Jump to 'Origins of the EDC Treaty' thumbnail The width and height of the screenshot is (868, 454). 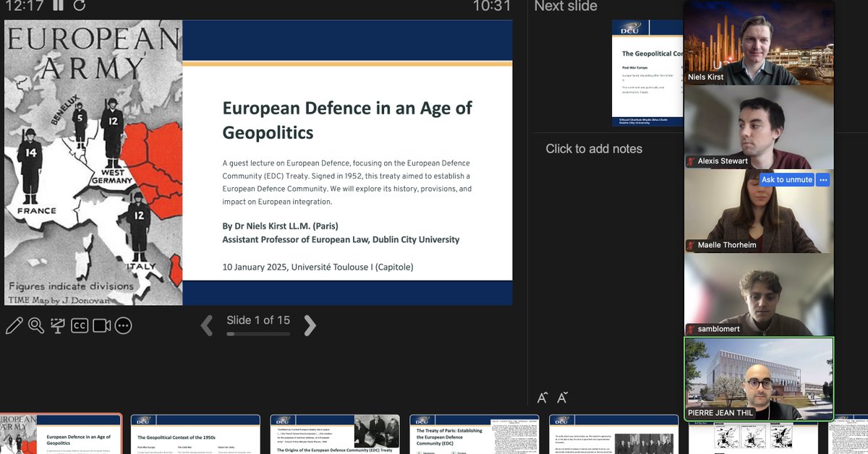click(335, 434)
